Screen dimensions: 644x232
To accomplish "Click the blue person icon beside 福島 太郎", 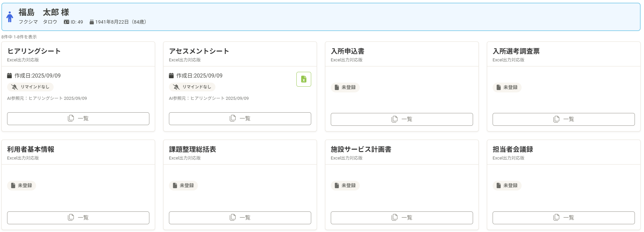I will pyautogui.click(x=10, y=17).
